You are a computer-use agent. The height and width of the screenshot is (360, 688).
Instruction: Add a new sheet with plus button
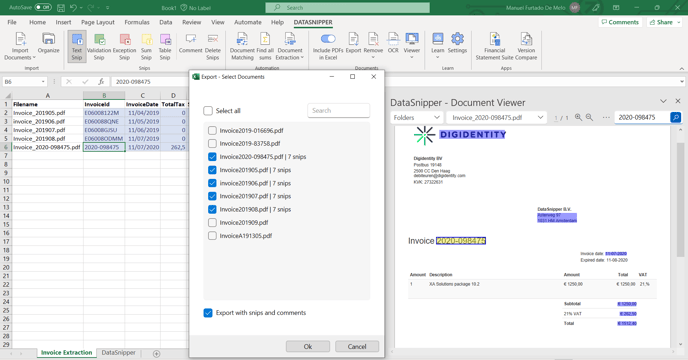[156, 353]
